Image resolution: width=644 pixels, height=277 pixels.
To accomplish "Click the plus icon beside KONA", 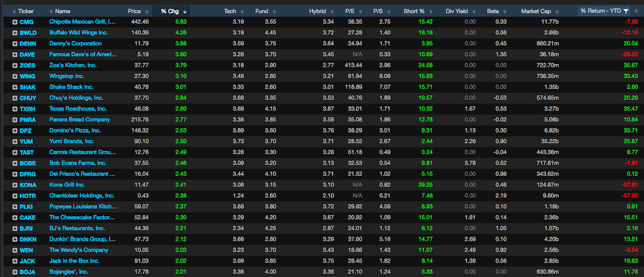I will [15, 185].
